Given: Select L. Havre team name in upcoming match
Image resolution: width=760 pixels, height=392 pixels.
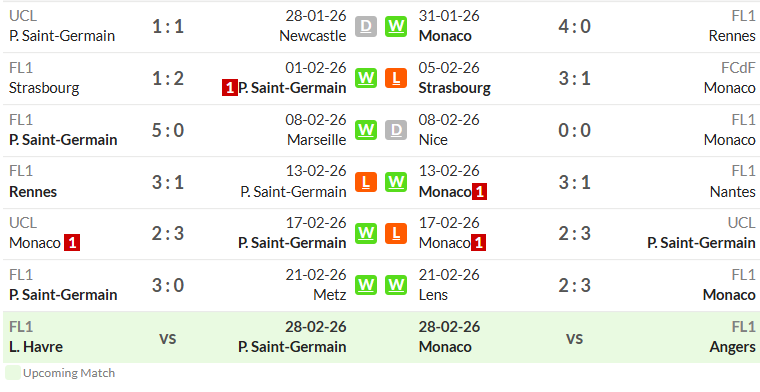Looking at the screenshot, I should pos(36,347).
